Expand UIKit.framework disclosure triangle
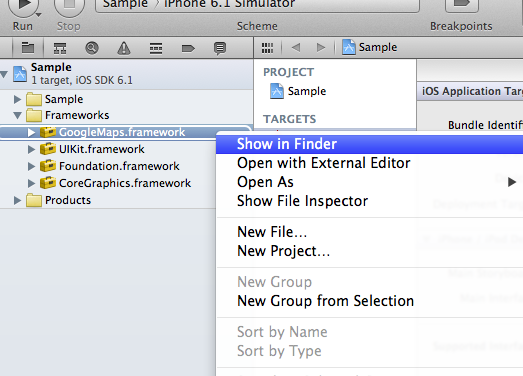The width and height of the screenshot is (523, 376). point(31,149)
